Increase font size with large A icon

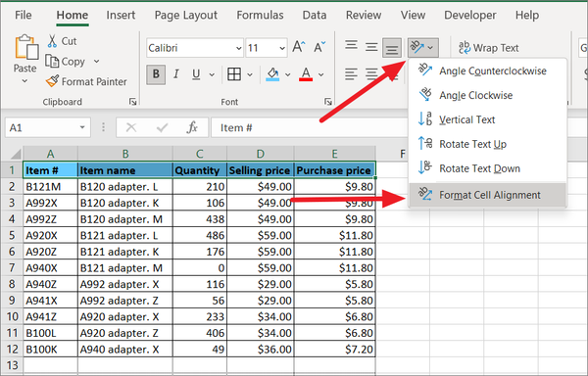pyautogui.click(x=299, y=47)
